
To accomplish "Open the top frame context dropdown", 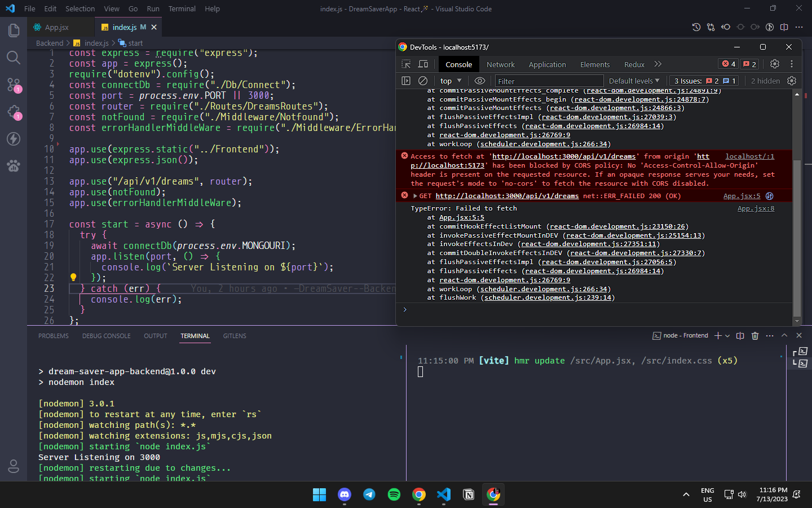I will click(x=449, y=80).
